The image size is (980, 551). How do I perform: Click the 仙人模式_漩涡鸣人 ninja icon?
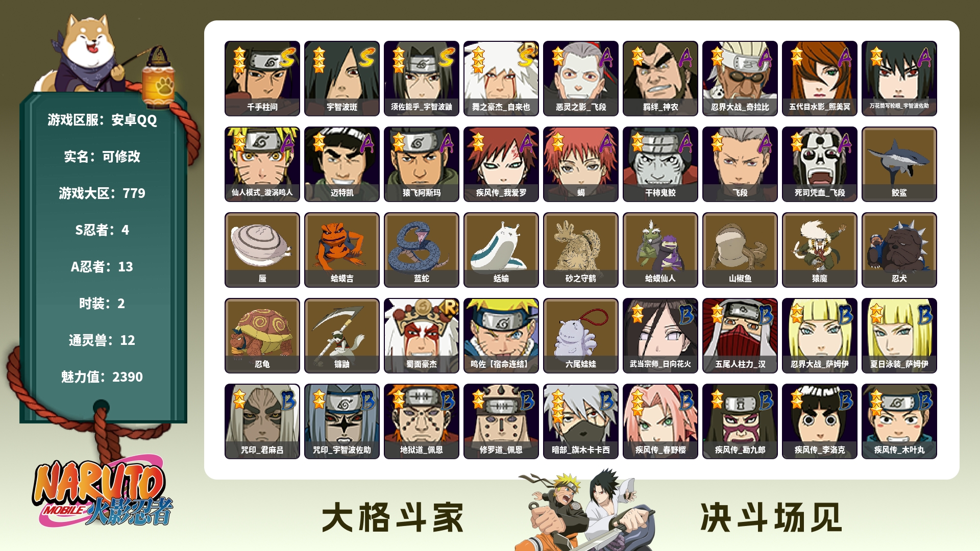(x=262, y=164)
